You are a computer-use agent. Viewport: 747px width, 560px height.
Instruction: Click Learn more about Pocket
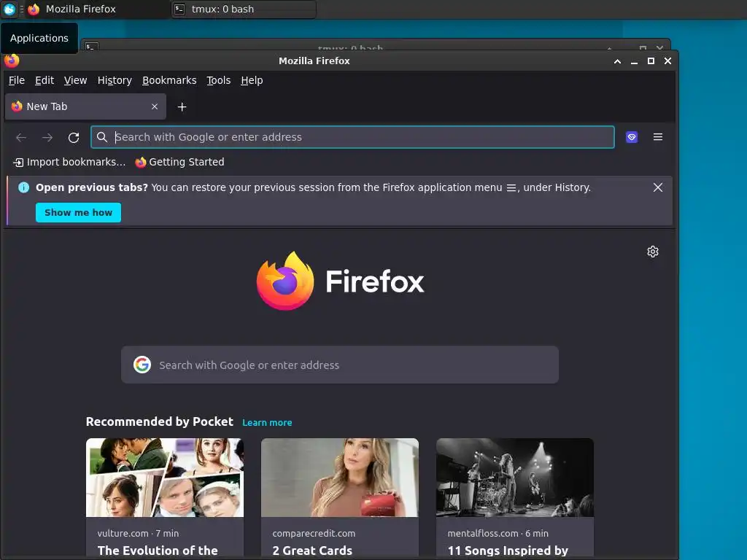[267, 422]
